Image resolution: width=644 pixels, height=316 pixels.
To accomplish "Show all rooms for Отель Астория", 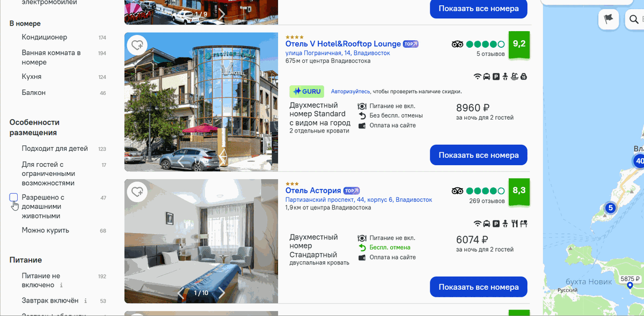I will (479, 287).
